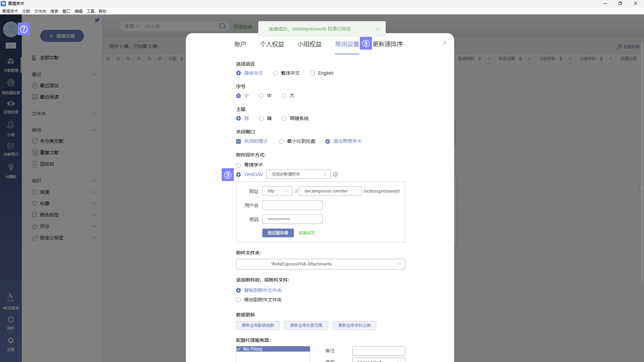Click the 小组 group icon
This screenshot has width=644, height=362.
(x=11, y=125)
